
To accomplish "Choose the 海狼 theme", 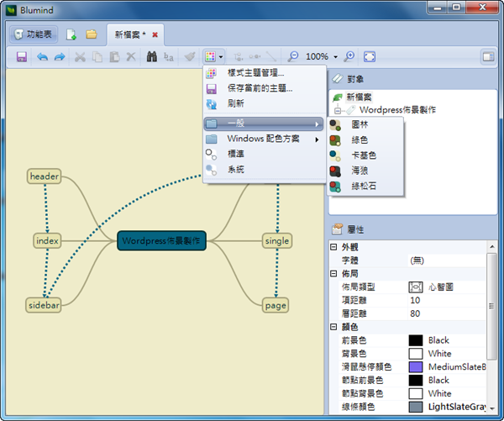I will tap(365, 171).
